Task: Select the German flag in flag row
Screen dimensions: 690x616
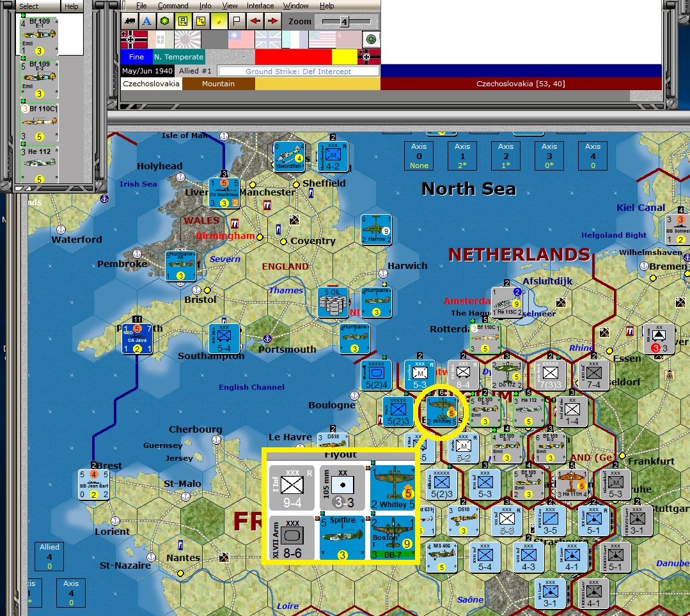Action: [x=134, y=40]
